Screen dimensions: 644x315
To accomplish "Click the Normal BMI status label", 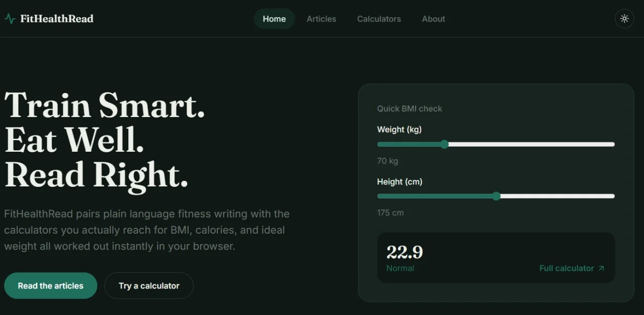I will tap(400, 268).
